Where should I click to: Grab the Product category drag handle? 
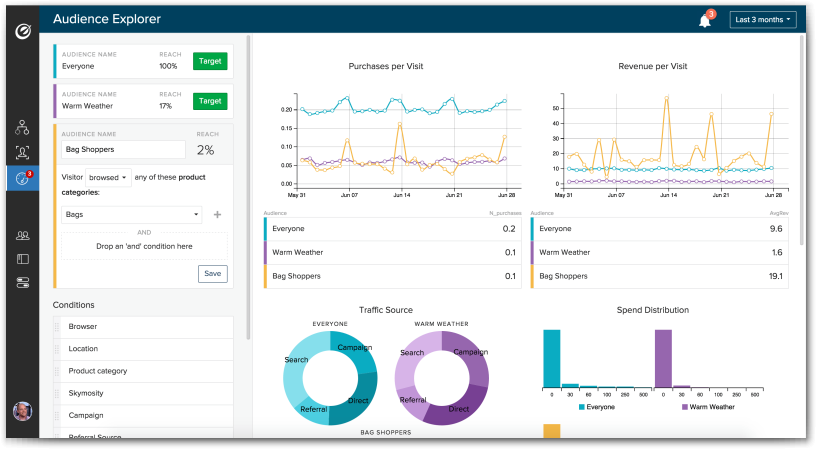pos(57,371)
